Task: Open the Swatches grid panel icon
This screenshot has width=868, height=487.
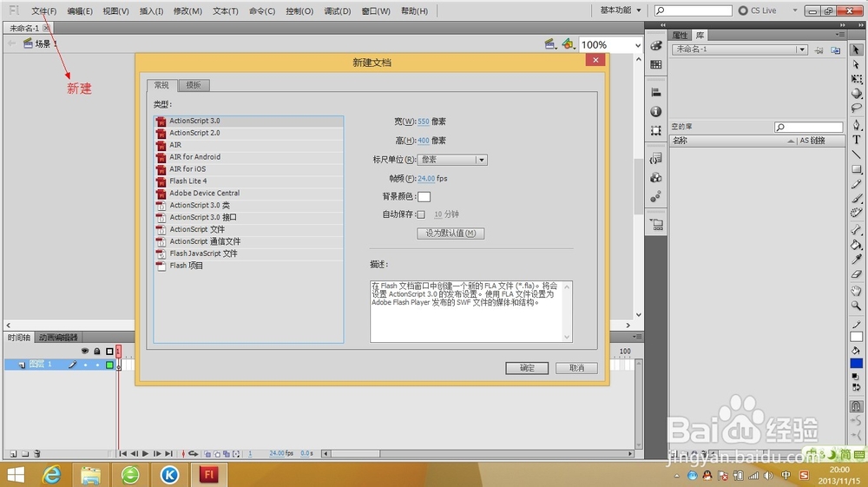Action: 656,64
